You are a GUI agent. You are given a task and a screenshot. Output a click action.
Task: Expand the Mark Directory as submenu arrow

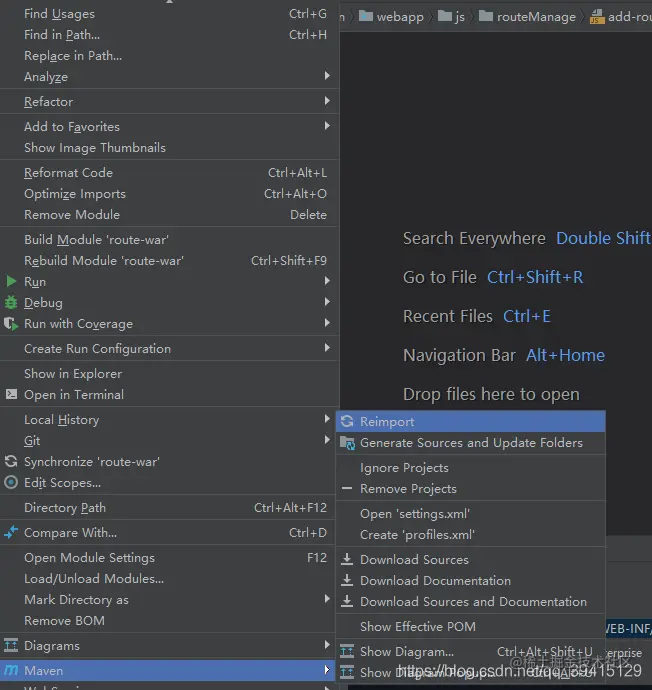(x=327, y=598)
